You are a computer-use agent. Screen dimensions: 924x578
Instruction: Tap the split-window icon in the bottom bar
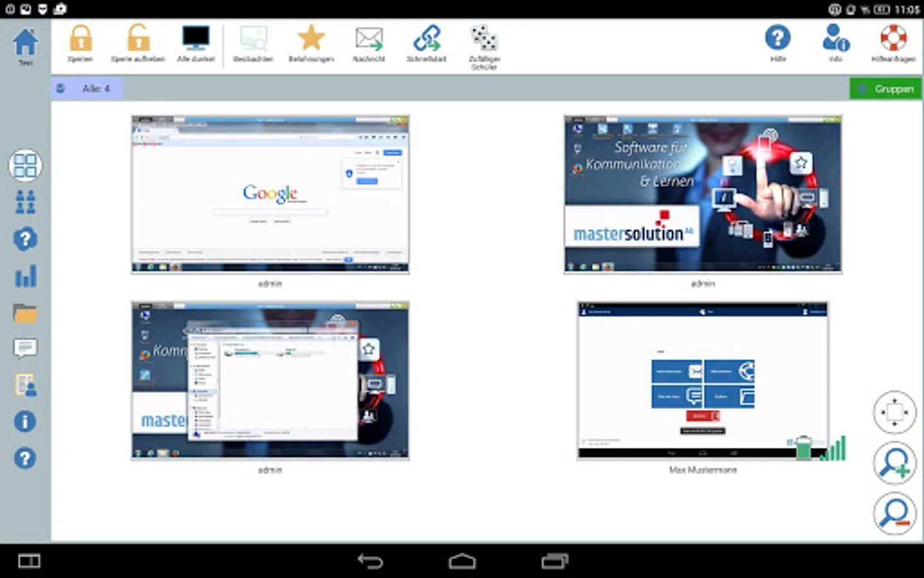pyautogui.click(x=29, y=561)
